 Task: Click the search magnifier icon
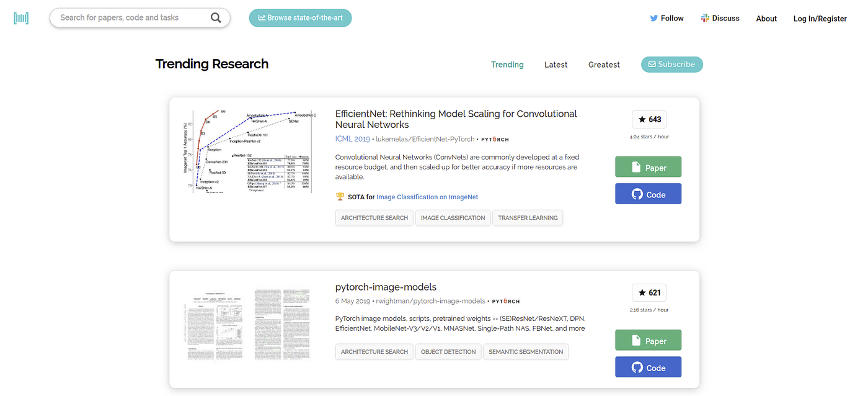click(x=216, y=18)
